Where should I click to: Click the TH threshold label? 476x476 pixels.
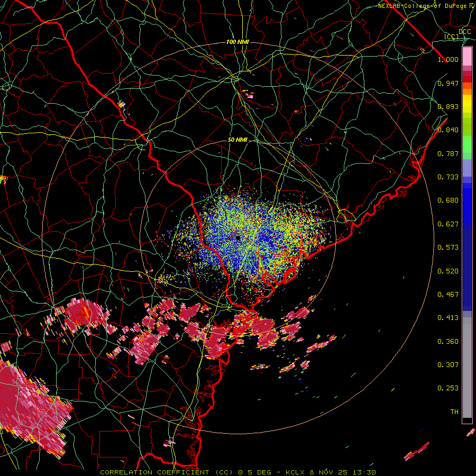point(454,412)
